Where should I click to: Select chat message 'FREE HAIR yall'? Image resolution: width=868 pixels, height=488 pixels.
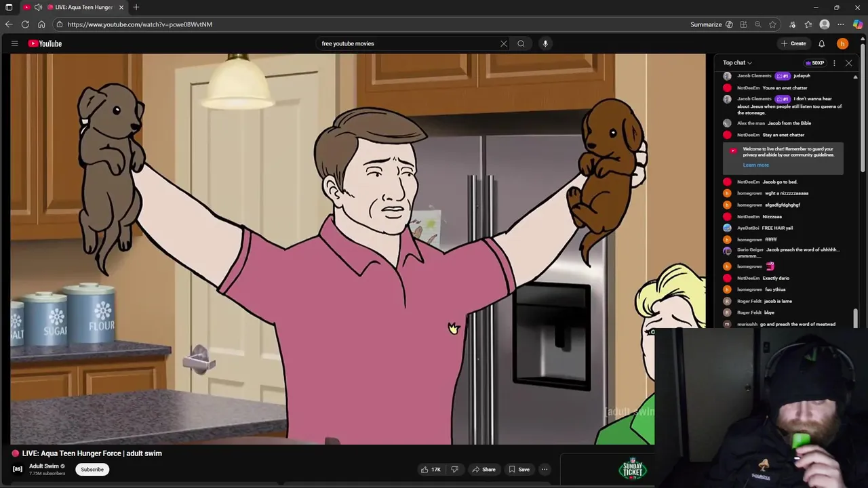[777, 228]
